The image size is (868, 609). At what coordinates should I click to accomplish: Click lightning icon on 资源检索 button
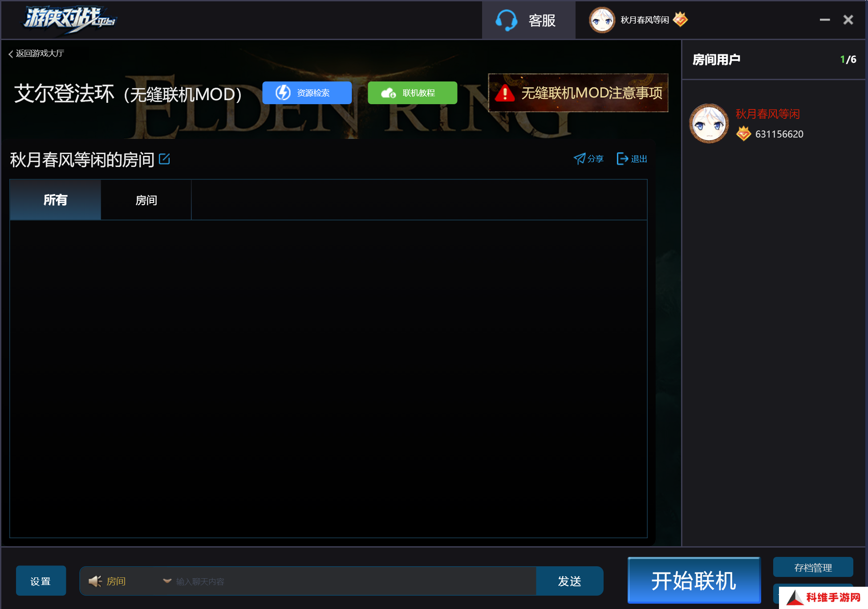click(x=283, y=93)
